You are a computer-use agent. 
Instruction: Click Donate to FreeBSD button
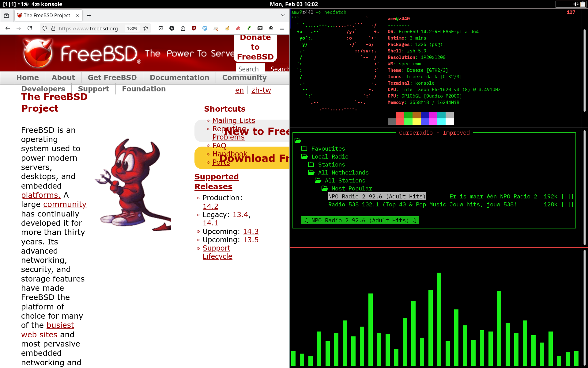click(255, 47)
